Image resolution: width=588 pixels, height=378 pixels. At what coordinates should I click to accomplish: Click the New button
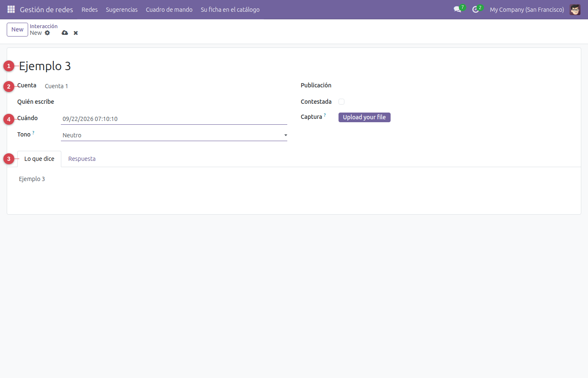pos(17,29)
